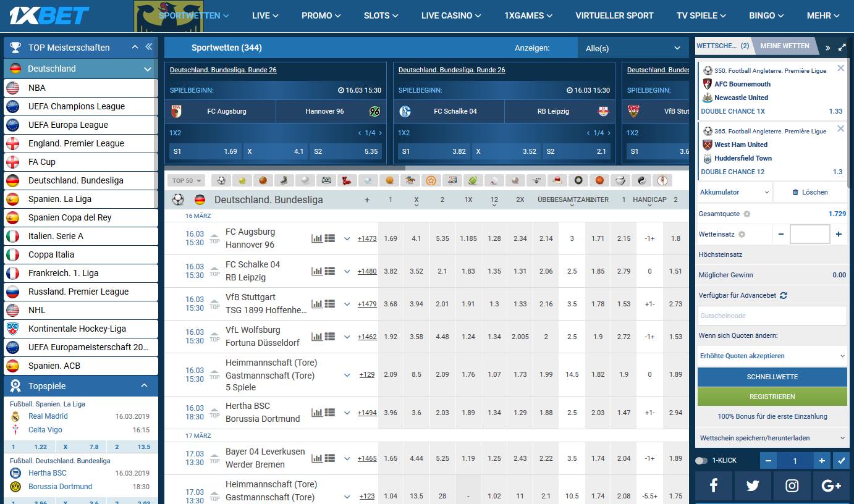
Task: Open list view icon for Bayer 04 Leverkusen match
Action: (330, 458)
